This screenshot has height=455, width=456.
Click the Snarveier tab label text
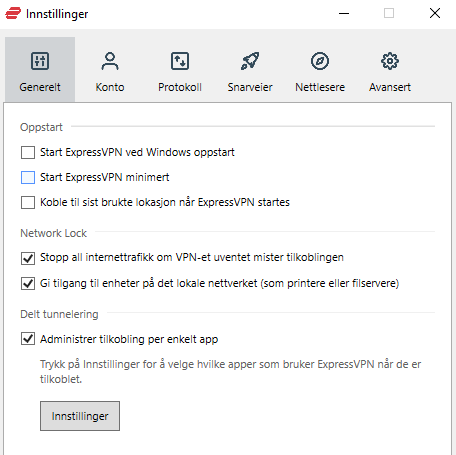point(250,87)
